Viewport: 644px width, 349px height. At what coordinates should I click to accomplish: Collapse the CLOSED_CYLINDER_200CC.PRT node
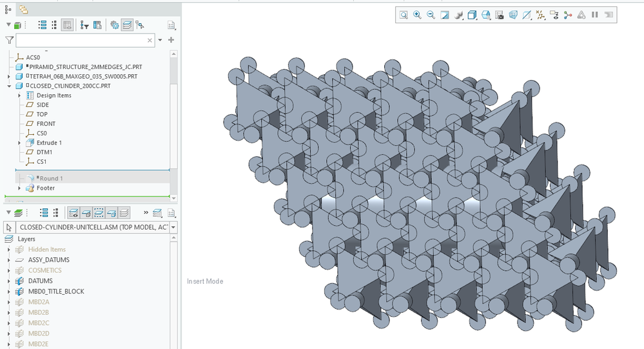pyautogui.click(x=8, y=86)
